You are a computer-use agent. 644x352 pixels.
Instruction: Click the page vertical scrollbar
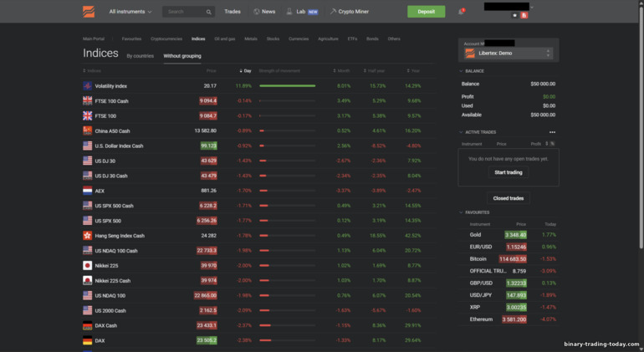pos(641,127)
